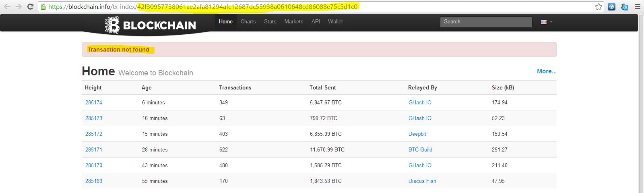Open block height 285174
Screen dimensions: 644x193
94,102
